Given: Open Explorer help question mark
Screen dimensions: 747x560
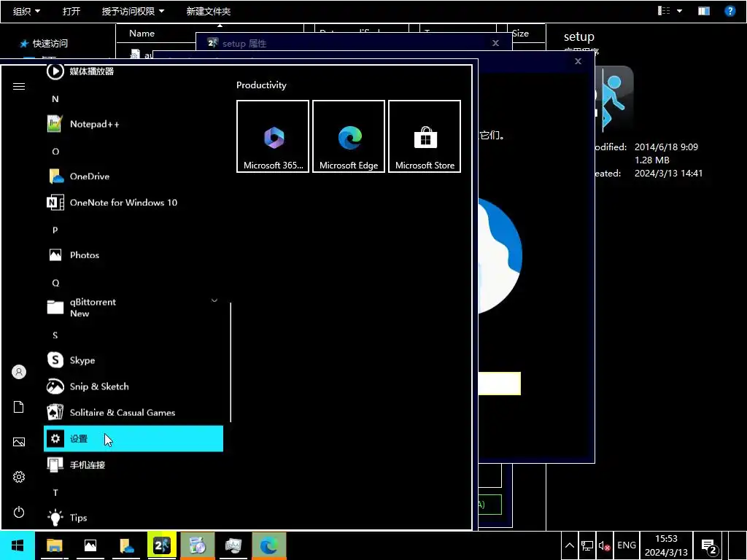Looking at the screenshot, I should pos(729,11).
